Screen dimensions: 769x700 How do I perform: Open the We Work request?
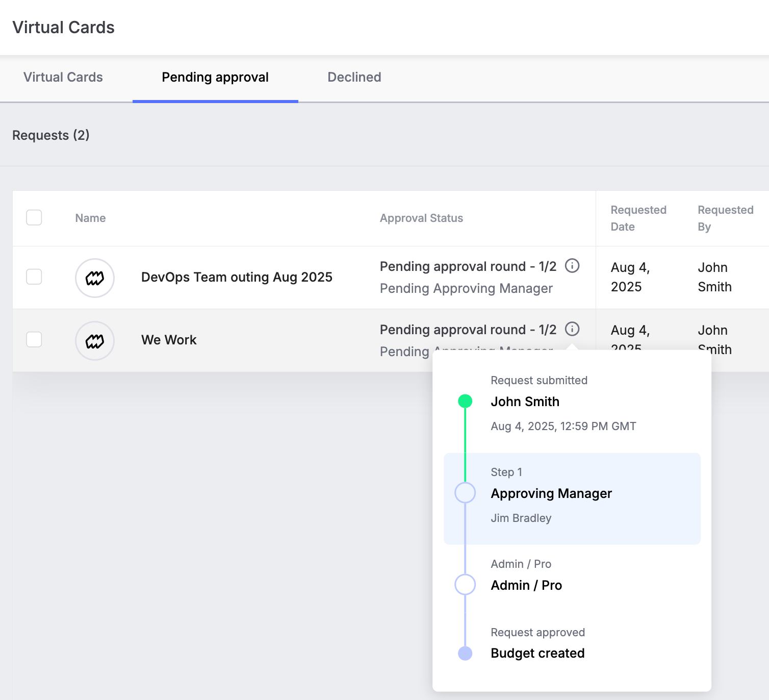(x=169, y=340)
